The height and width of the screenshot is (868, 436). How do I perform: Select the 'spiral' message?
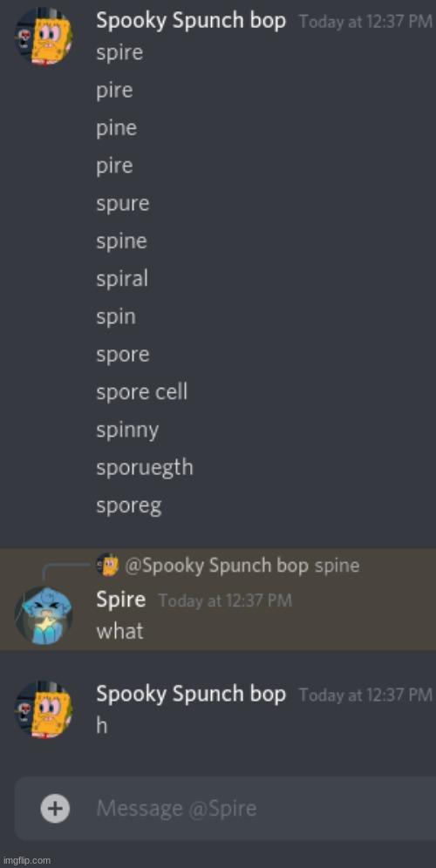122,279
